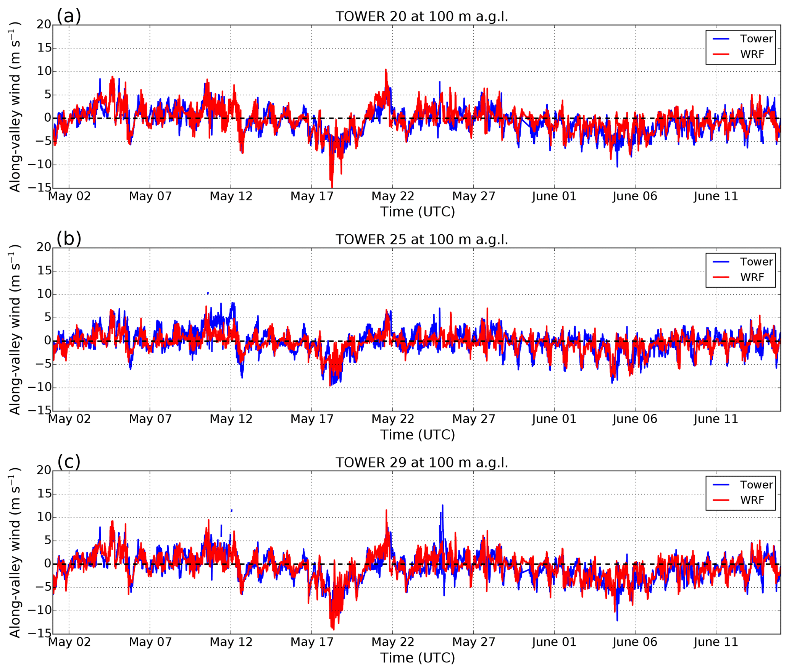
Task: Click the (c) panel letter label
Action: pos(69,462)
